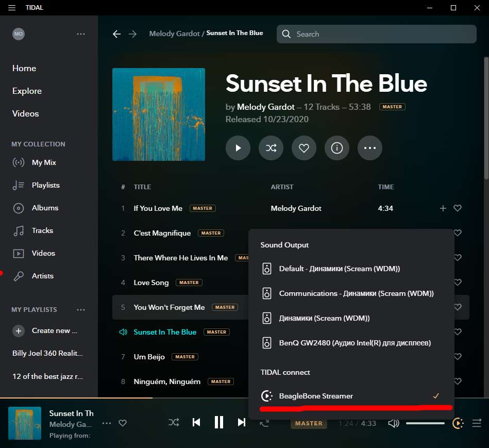Image resolution: width=489 pixels, height=448 pixels.
Task: Open the Billy Joel 360 Reality playlist
Action: pos(47,353)
